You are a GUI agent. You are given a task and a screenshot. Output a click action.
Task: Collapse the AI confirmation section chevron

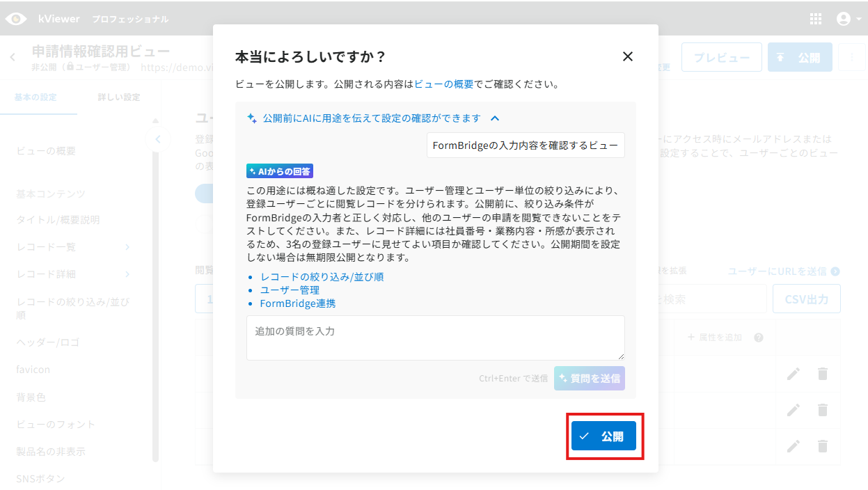click(495, 118)
